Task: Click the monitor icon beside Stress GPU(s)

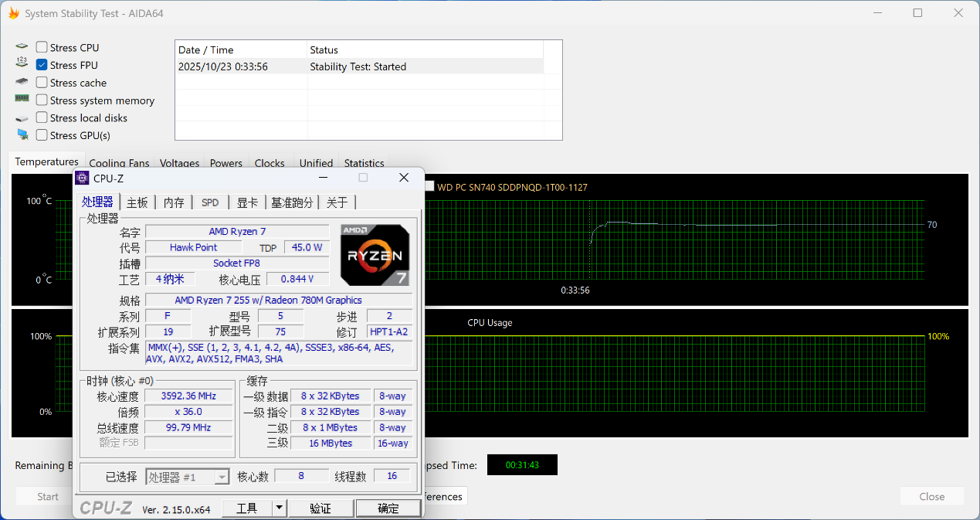Action: 22,135
